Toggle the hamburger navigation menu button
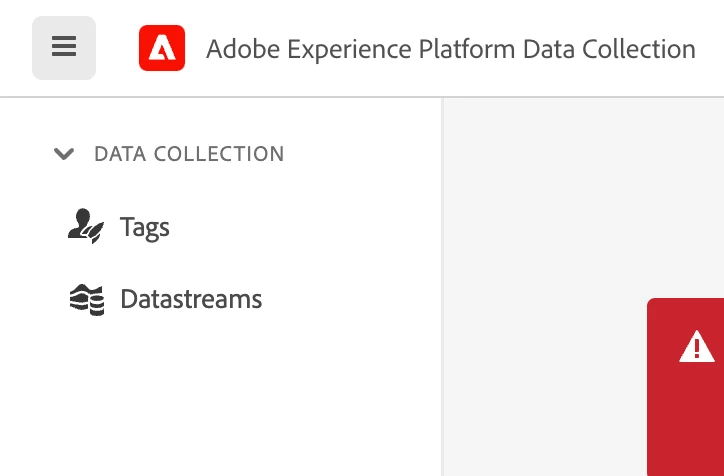Viewport: 724px width, 476px height. (64, 47)
